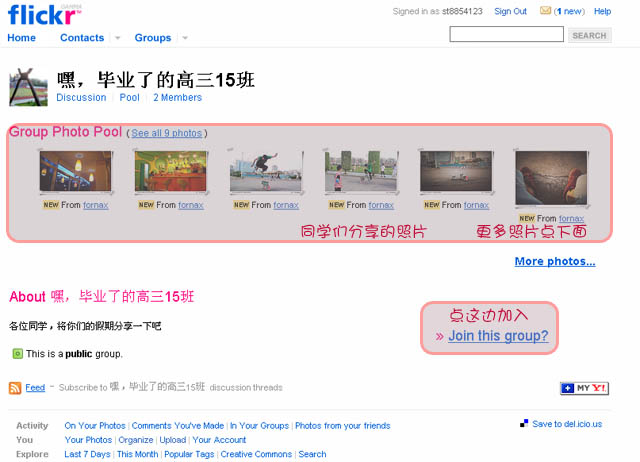Click the SEARCH button
Viewport: 640px width, 462px height.
click(589, 36)
